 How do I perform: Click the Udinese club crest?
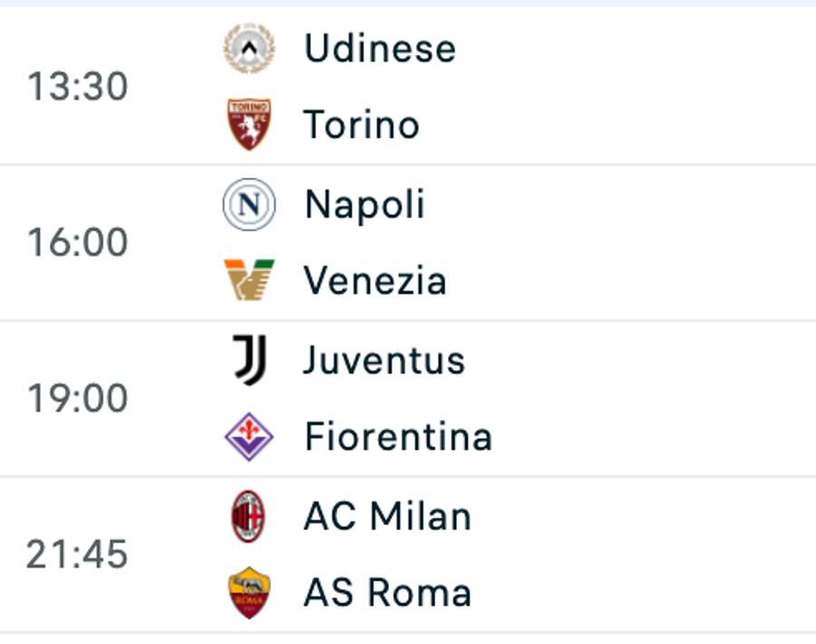click(x=249, y=48)
